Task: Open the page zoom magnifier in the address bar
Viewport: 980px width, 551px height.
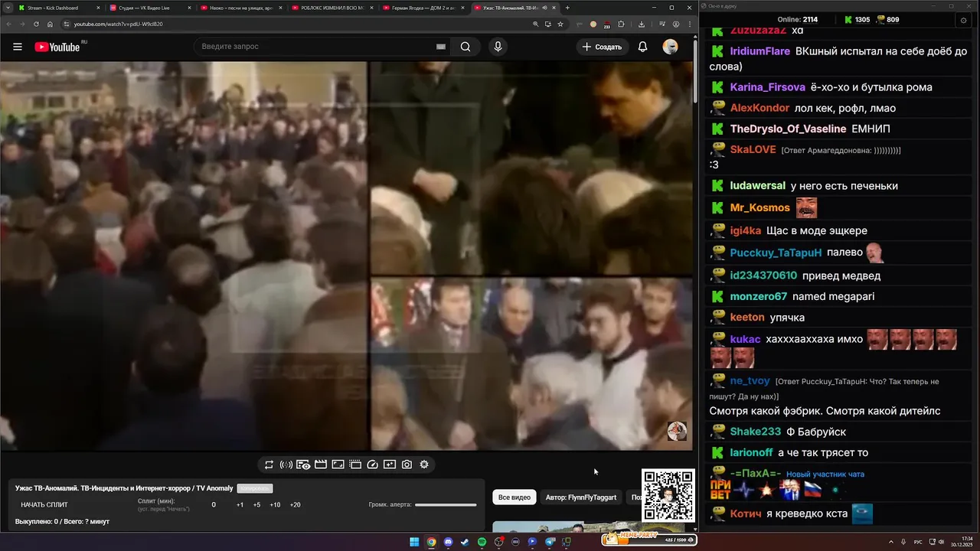Action: pyautogui.click(x=535, y=24)
